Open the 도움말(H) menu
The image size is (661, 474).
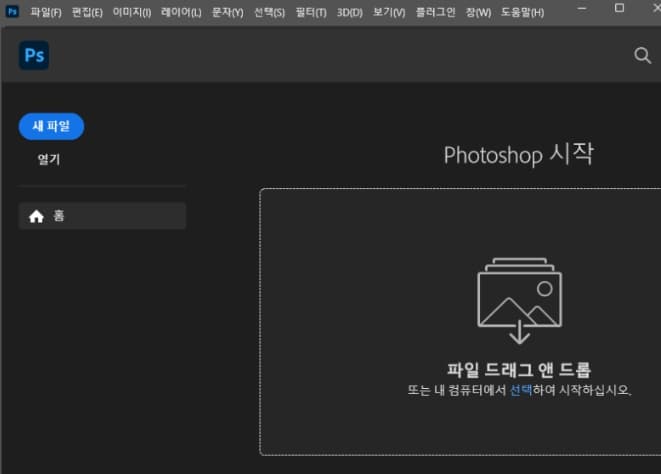click(x=523, y=12)
